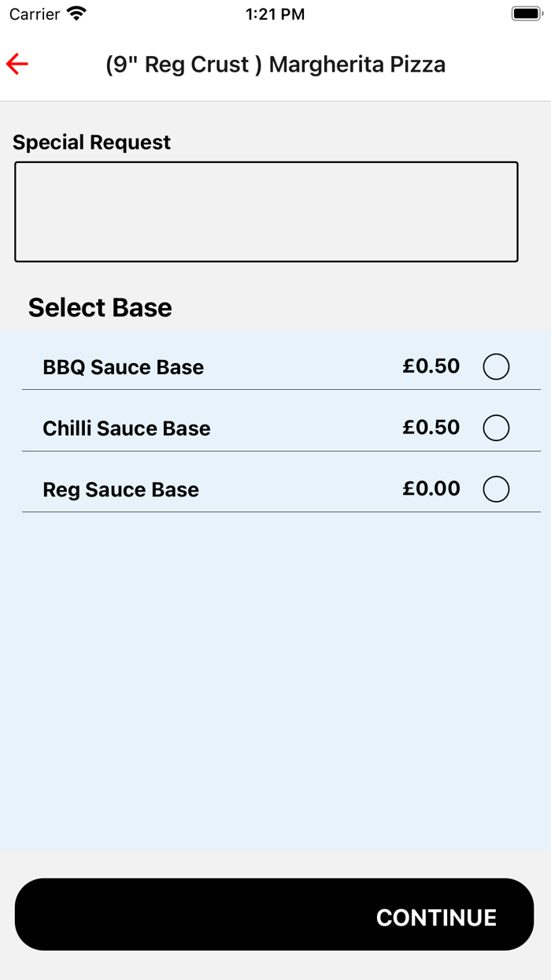Tap the Margherita Pizza page title
This screenshot has height=980, width=551.
(275, 65)
